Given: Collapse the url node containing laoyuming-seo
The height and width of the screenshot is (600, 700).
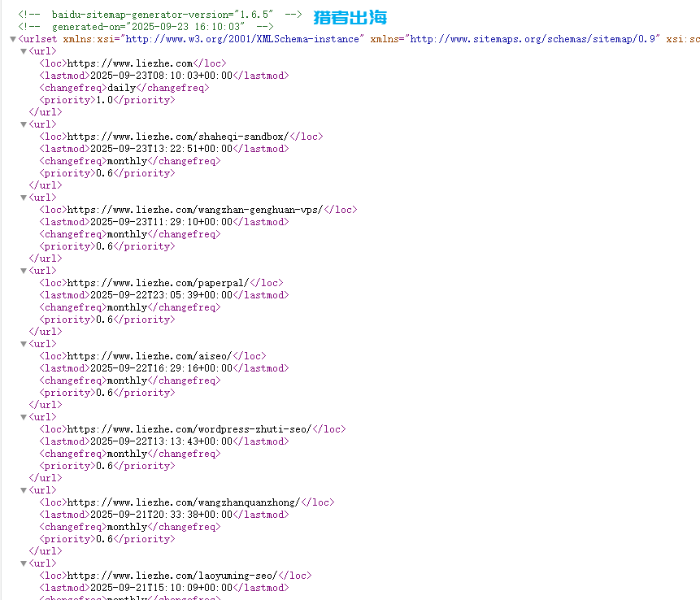Looking at the screenshot, I should 24,564.
